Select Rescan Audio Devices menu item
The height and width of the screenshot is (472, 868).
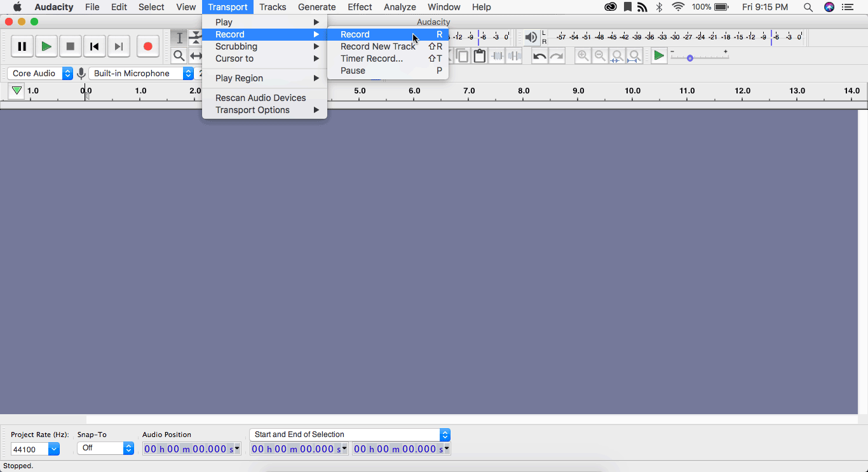tap(261, 98)
